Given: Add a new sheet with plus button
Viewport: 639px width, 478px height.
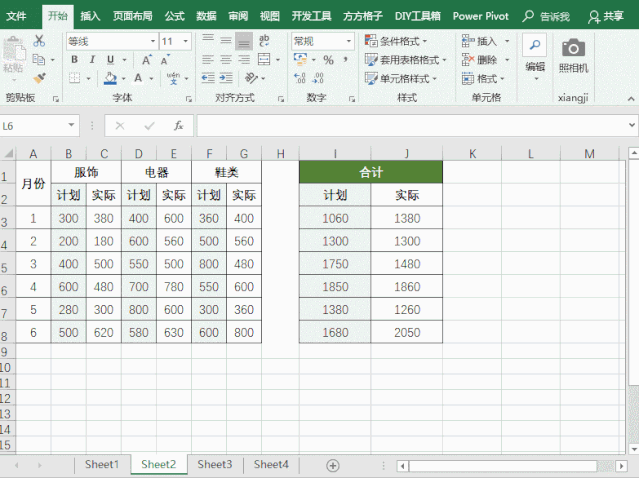Looking at the screenshot, I should pyautogui.click(x=333, y=465).
